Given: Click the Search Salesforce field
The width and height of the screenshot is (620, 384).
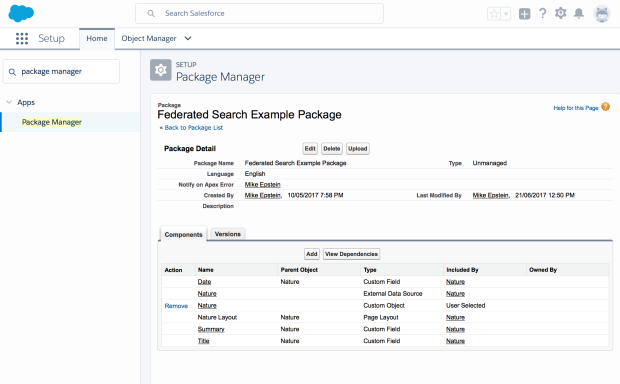Looking at the screenshot, I should click(259, 13).
